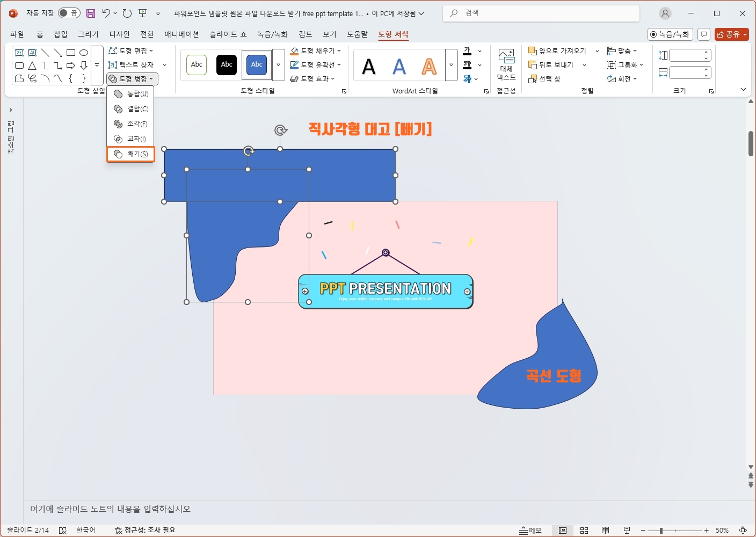The height and width of the screenshot is (537, 756).
Task: Apply the blue WordArt A style
Action: [x=399, y=67]
